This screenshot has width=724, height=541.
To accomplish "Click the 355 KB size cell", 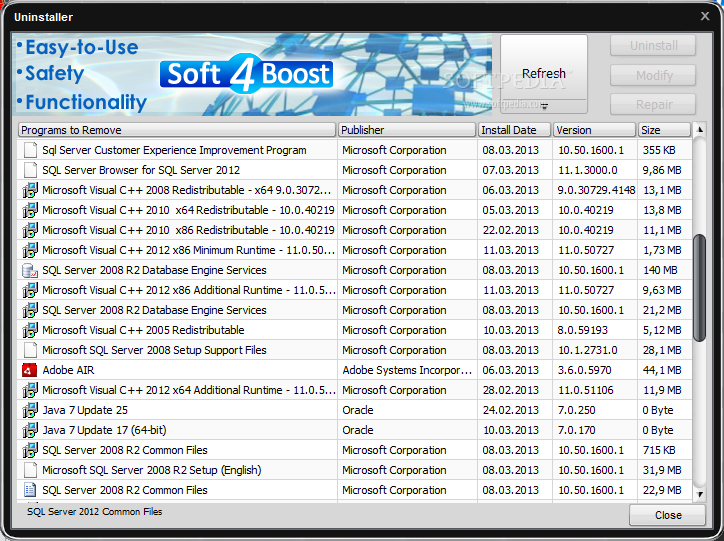I will coord(659,150).
